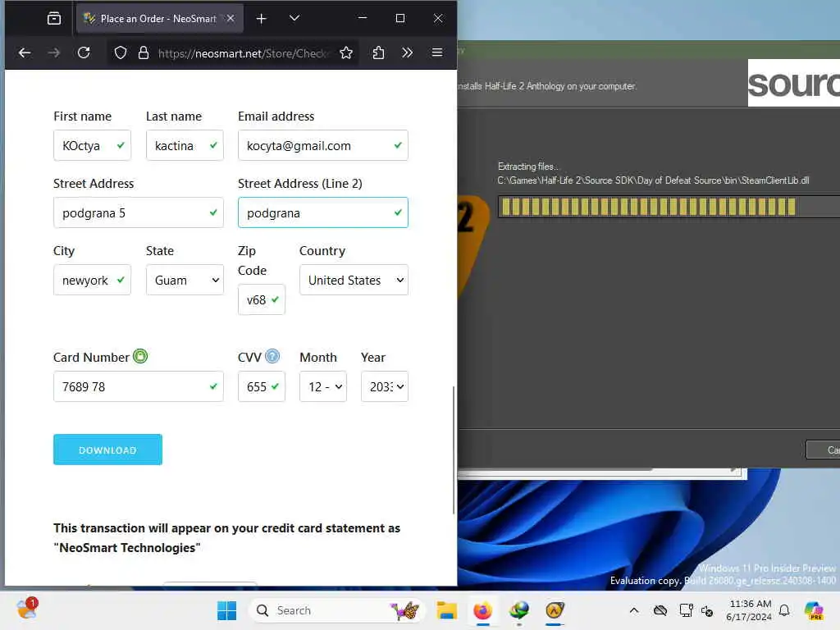Open the Country dropdown showing United States
This screenshot has height=630, width=840.
[x=354, y=280]
